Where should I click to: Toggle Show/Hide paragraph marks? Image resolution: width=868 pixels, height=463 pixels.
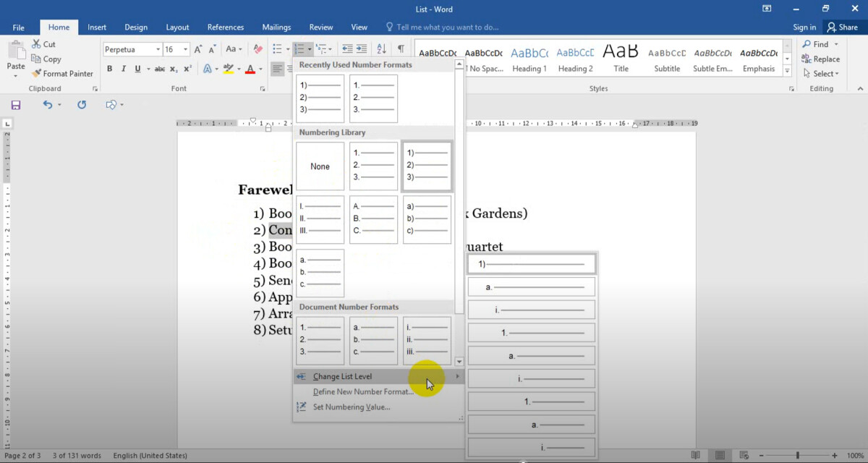click(x=400, y=49)
